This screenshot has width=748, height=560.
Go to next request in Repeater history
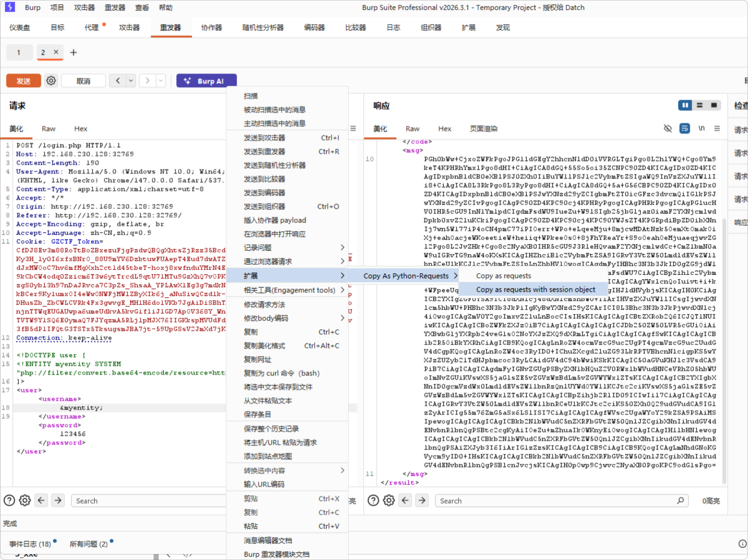click(x=147, y=80)
